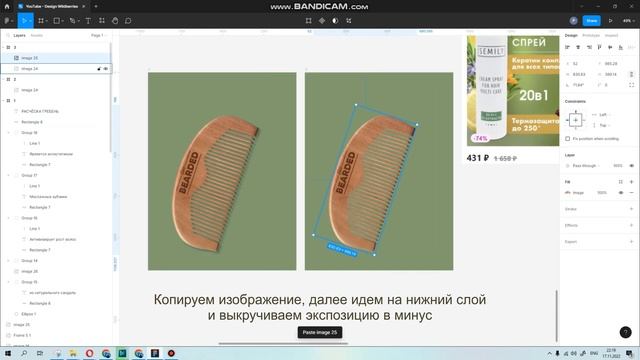Select the Hand tool

115,20
